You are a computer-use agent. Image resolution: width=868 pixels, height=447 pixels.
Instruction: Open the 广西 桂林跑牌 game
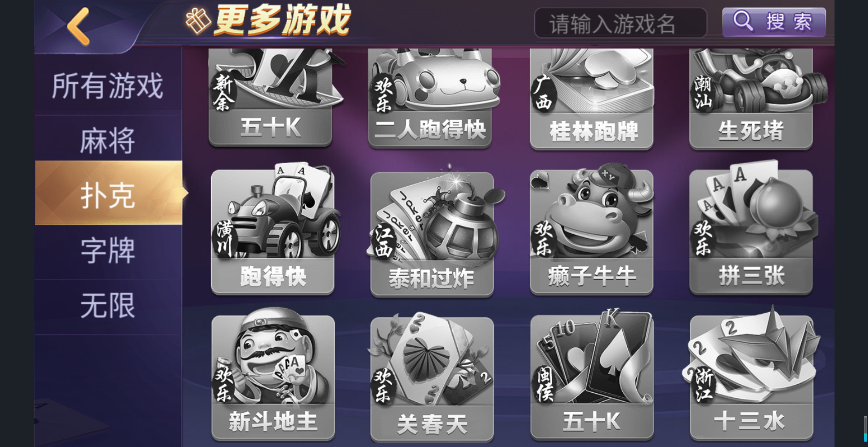592,99
